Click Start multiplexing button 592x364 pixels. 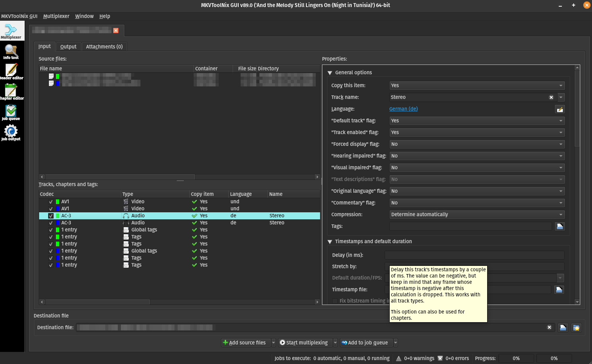(x=305, y=342)
